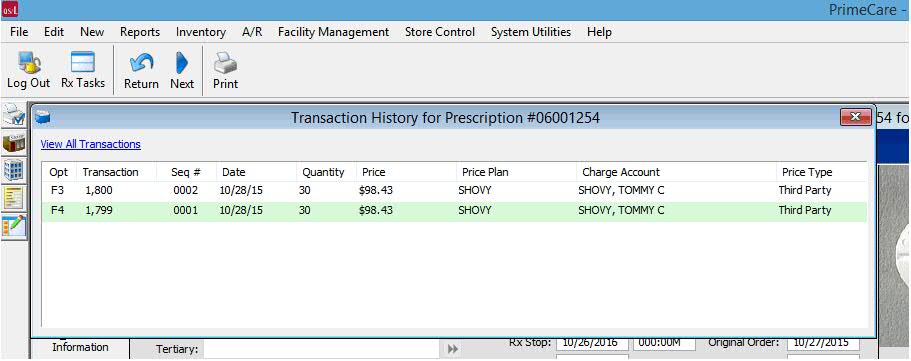Click the Print toolbar icon
The image size is (911, 361).
[225, 63]
